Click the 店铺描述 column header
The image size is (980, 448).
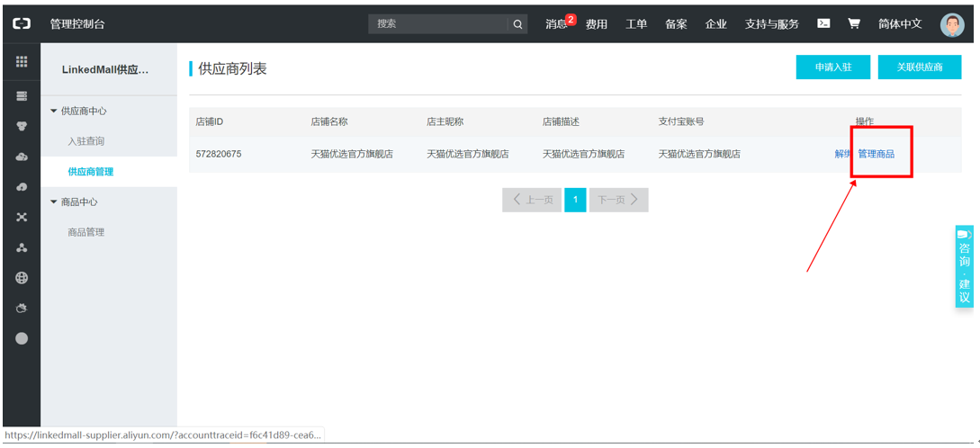(x=561, y=121)
